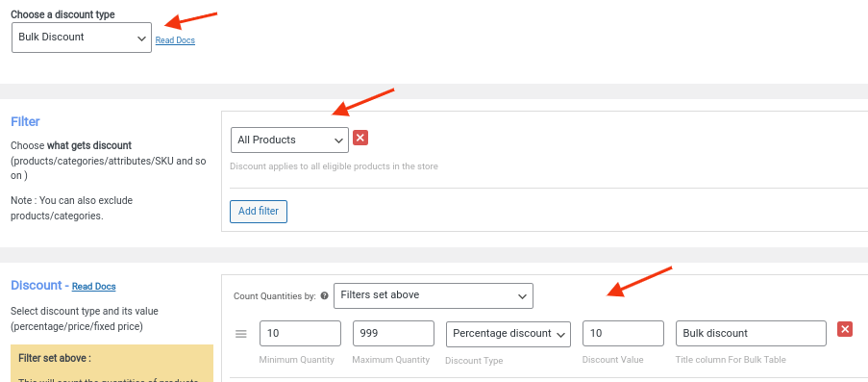Focus the Minimum Quantity field
The width and height of the screenshot is (868, 382).
pos(300,334)
